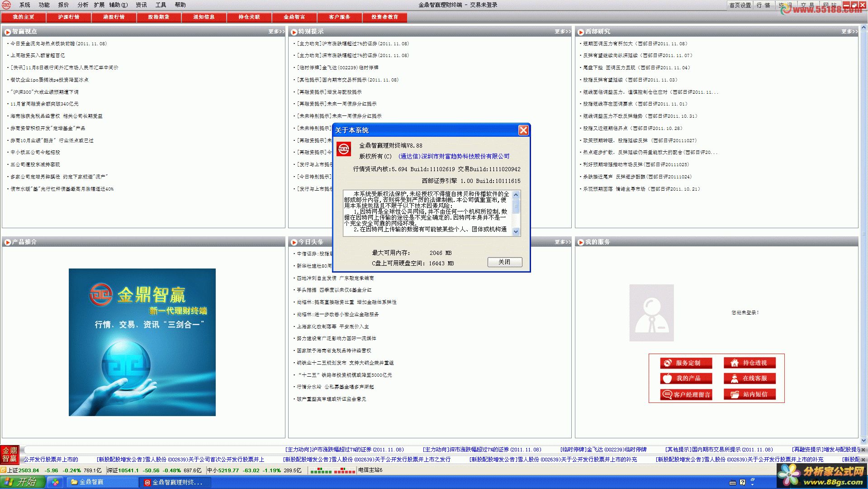Click the license text scrollbar up arrow
Viewport: 868px width, 489px height.
(x=516, y=195)
